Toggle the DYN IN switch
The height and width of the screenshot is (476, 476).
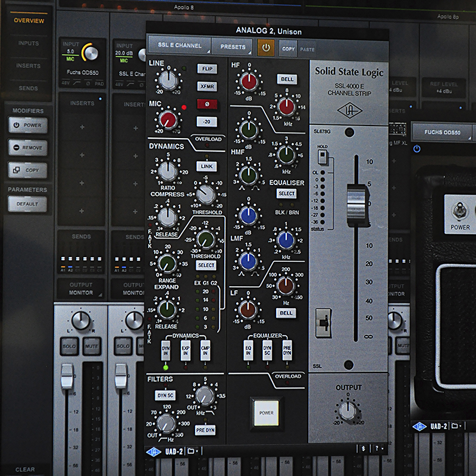point(166,350)
